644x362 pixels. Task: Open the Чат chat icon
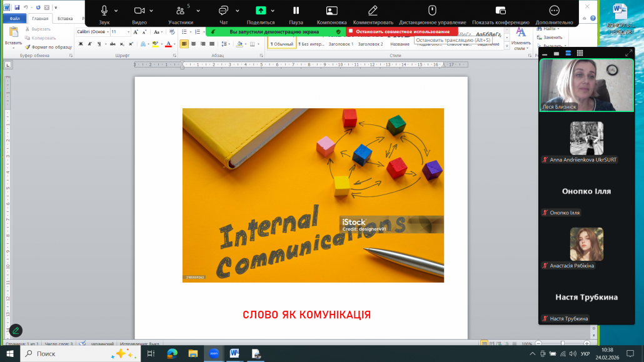pyautogui.click(x=223, y=11)
